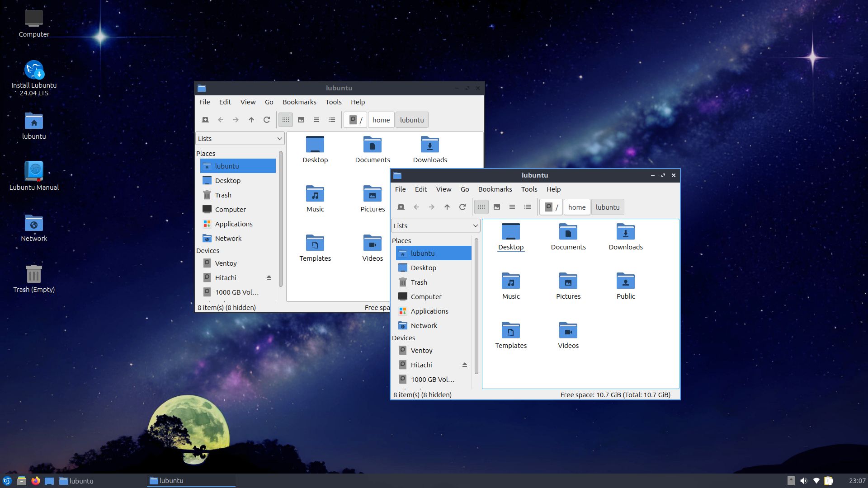Switch front window to Detailed List view
868x488 pixels.
point(528,207)
